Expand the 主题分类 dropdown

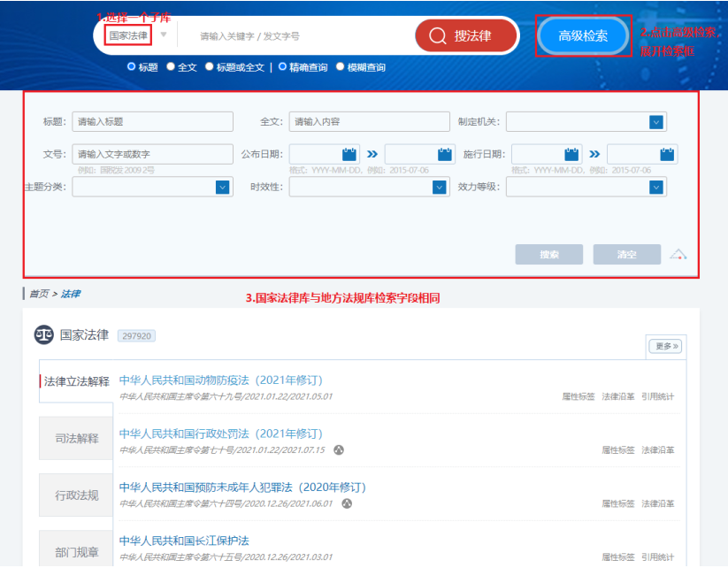point(222,188)
